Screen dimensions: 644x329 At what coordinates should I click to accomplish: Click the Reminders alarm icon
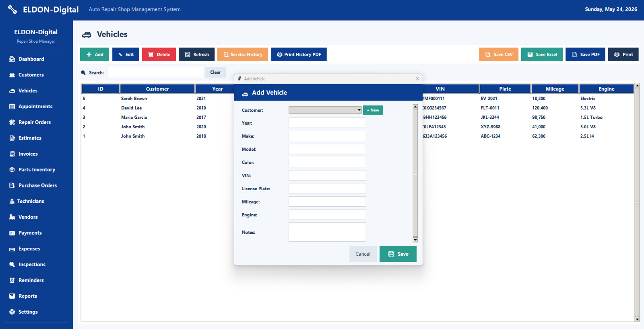tap(12, 280)
